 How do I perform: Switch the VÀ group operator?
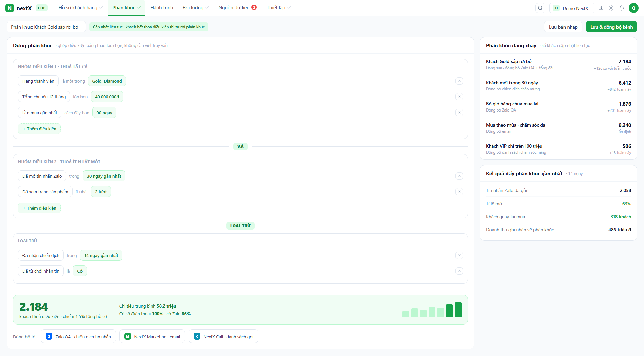pos(240,146)
